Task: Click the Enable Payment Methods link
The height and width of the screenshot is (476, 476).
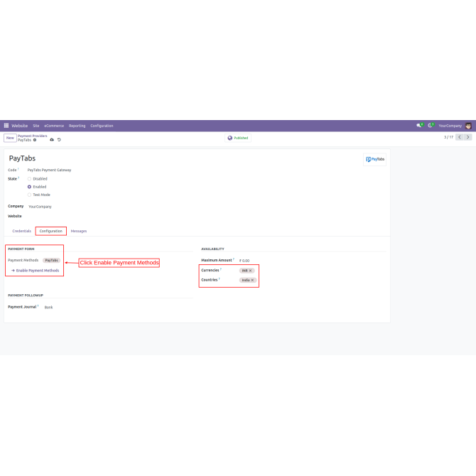Action: pos(36,271)
